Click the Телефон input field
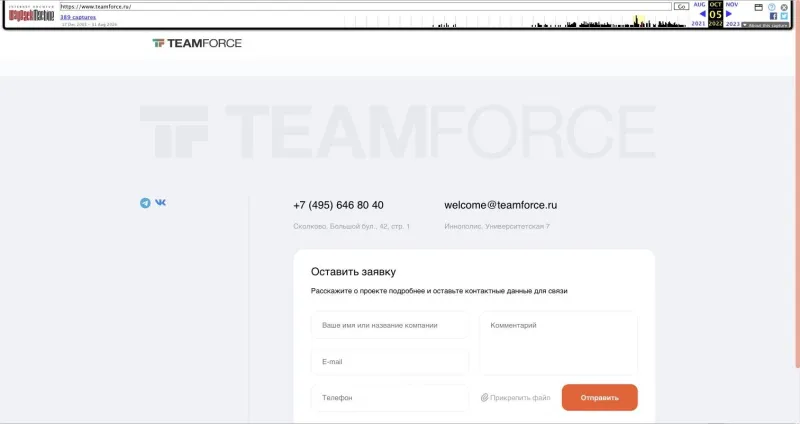The width and height of the screenshot is (800, 424). pos(390,397)
